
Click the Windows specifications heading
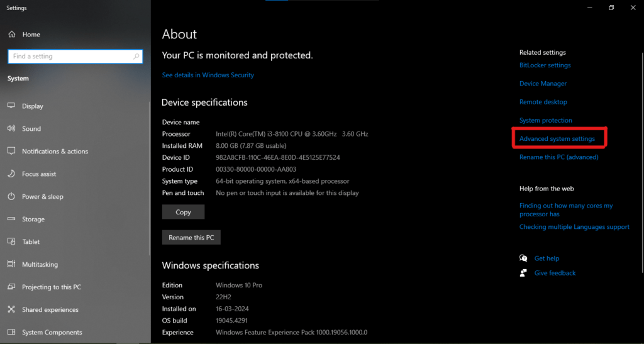[x=210, y=265]
